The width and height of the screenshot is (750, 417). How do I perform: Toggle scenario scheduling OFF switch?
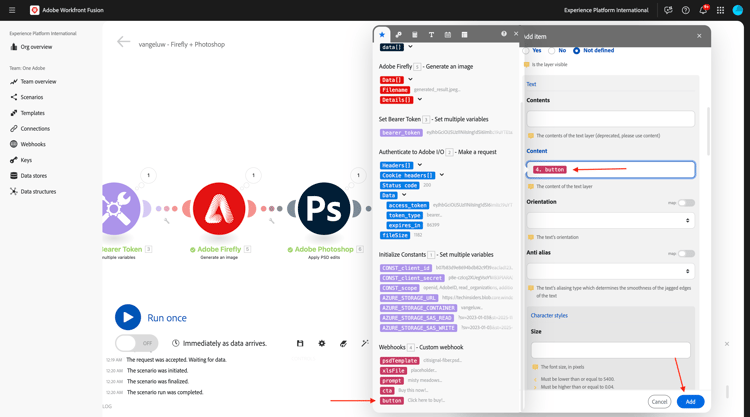pos(137,343)
